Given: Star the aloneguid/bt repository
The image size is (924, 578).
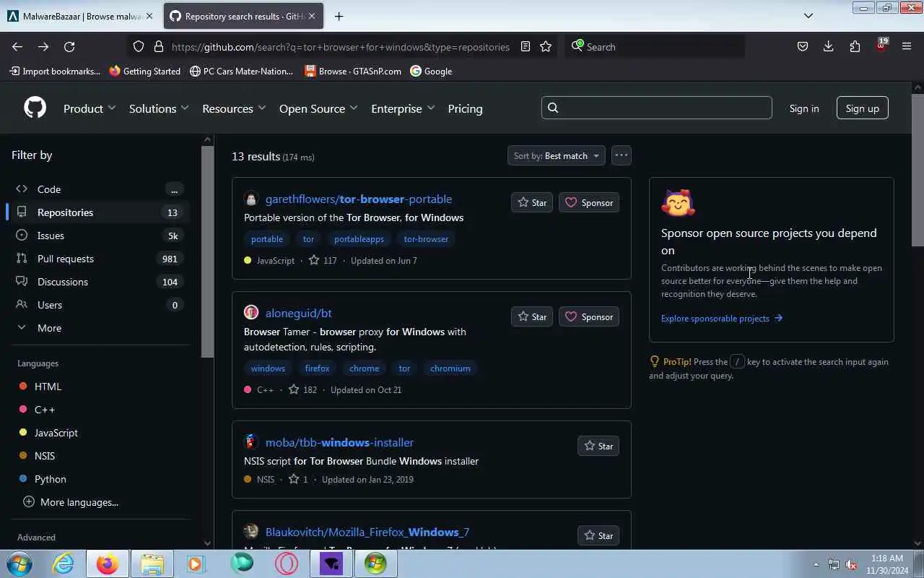Looking at the screenshot, I should 532,316.
